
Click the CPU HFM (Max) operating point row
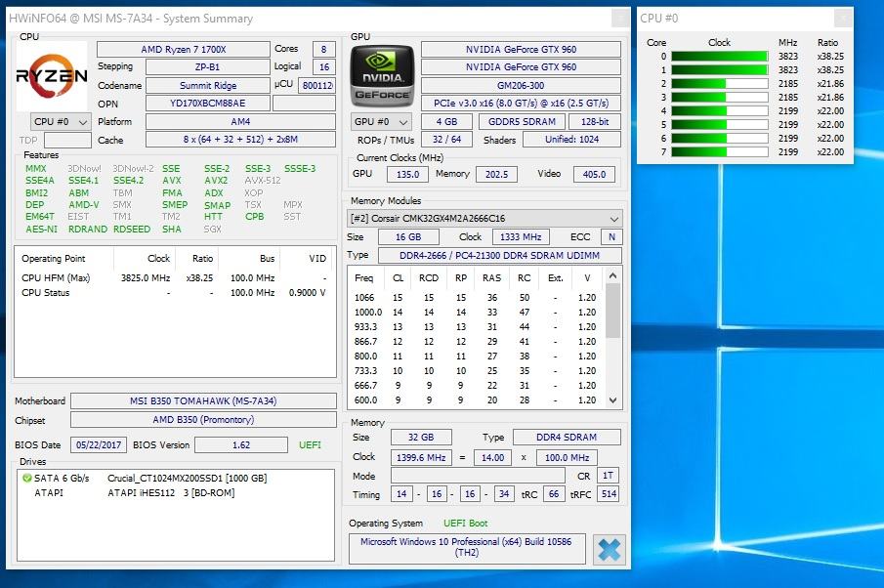pyautogui.click(x=175, y=278)
